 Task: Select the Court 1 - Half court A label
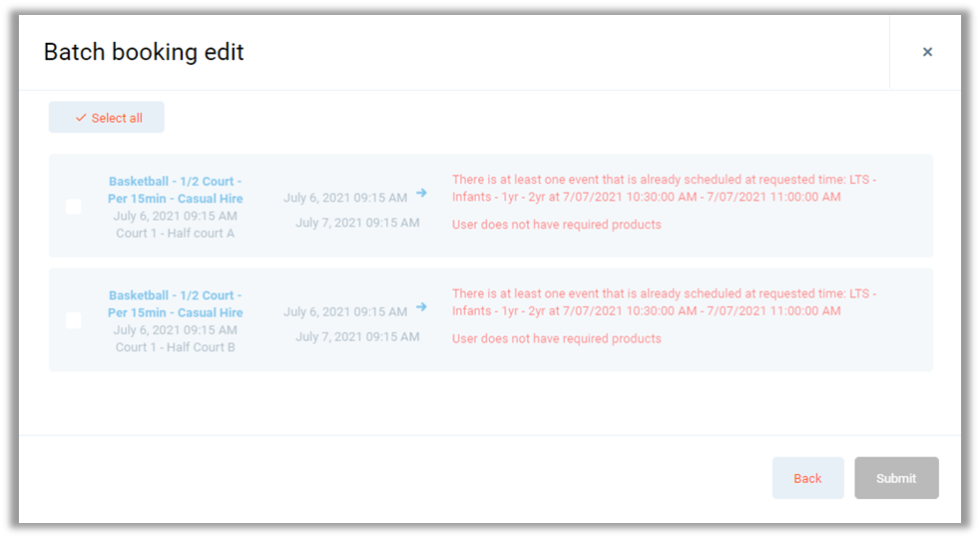click(176, 234)
